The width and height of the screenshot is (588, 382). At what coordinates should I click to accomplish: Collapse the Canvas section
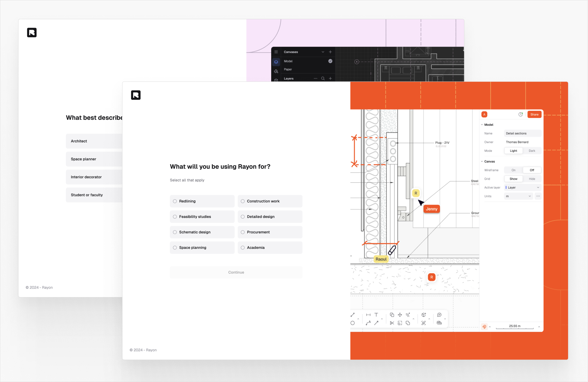(x=482, y=161)
